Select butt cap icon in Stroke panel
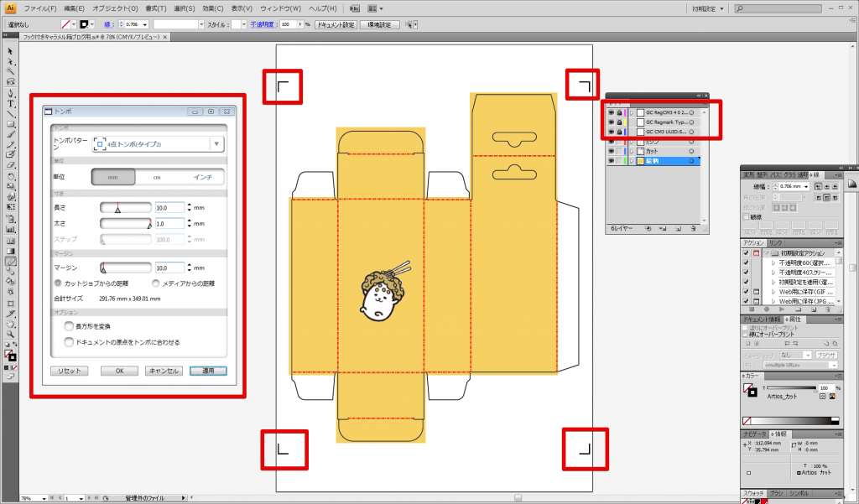Screen dimensions: 859x504 (819, 187)
